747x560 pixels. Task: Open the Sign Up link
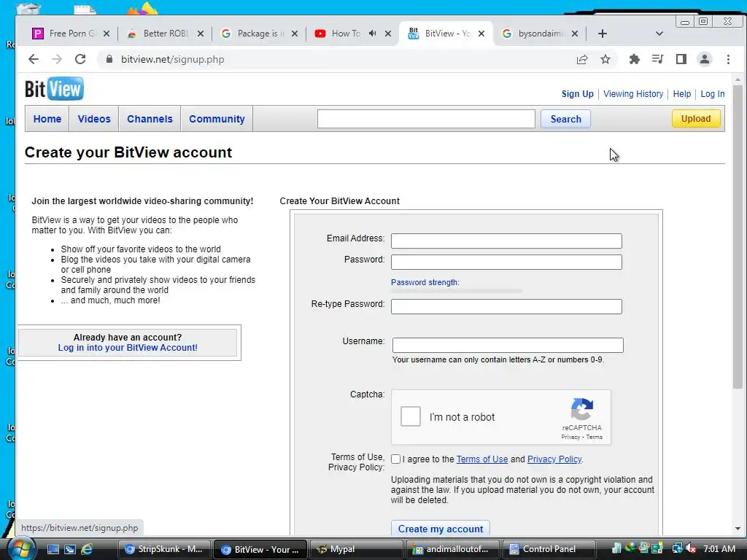point(578,94)
